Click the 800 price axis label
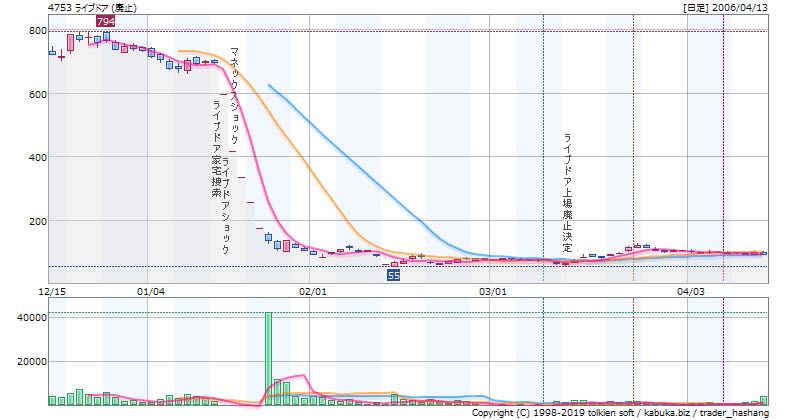This screenshot has height=420, width=786. click(x=40, y=31)
